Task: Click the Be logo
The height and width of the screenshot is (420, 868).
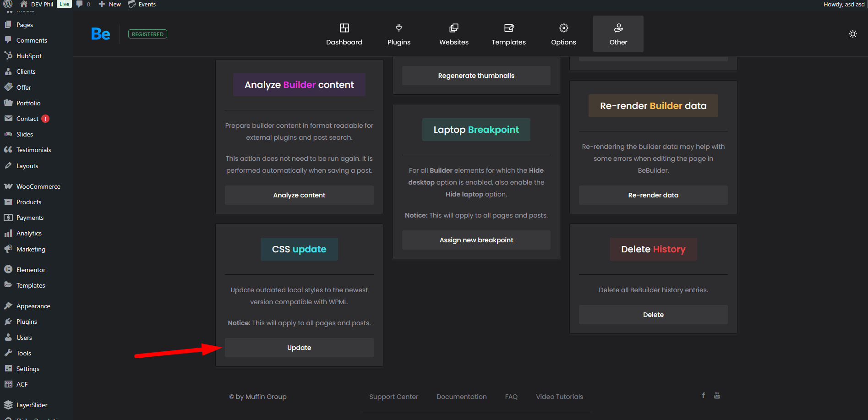Action: pyautogui.click(x=100, y=34)
